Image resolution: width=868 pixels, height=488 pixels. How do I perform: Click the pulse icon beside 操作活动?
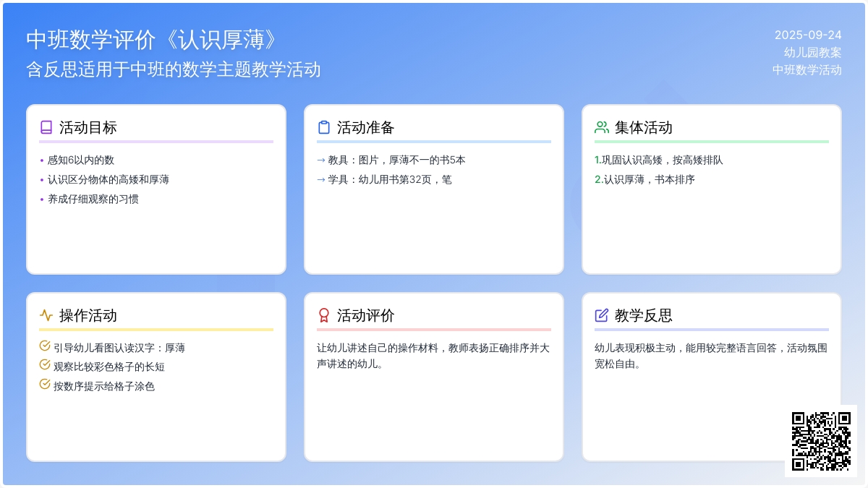tap(46, 315)
